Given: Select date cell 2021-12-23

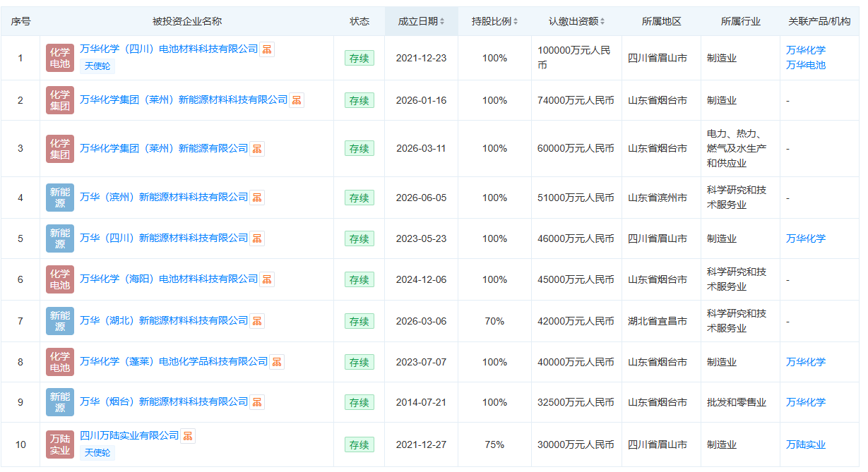Looking at the screenshot, I should pyautogui.click(x=422, y=58).
